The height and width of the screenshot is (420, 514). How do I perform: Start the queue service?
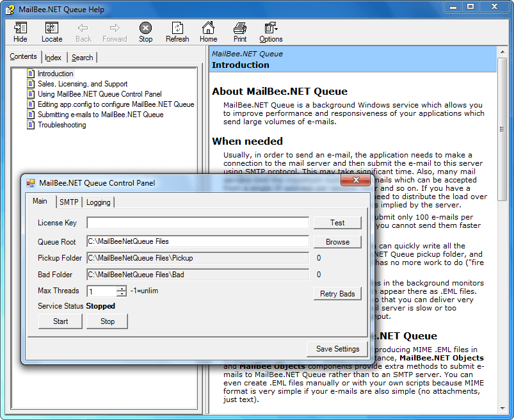coord(60,321)
